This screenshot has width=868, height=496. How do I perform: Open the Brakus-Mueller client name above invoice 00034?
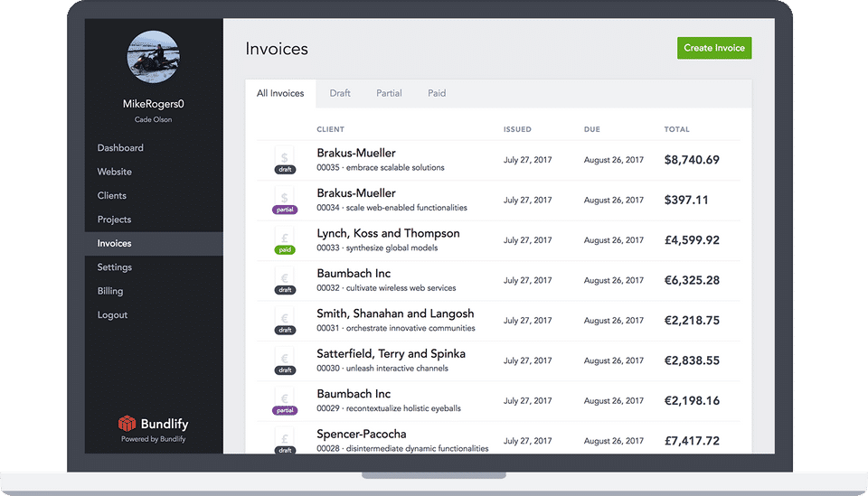[x=356, y=193]
